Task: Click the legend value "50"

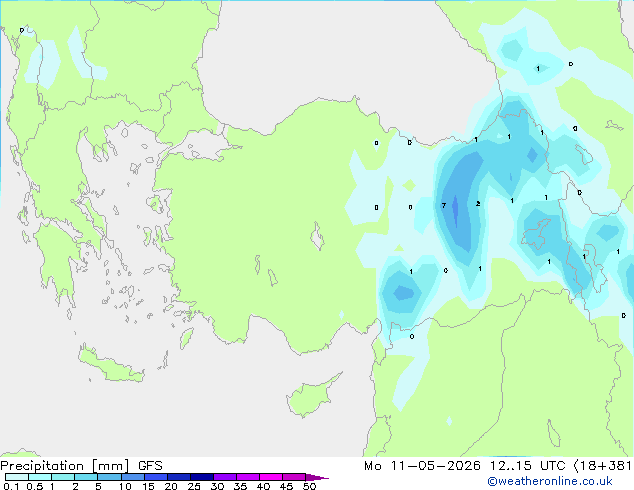Action: click(309, 486)
